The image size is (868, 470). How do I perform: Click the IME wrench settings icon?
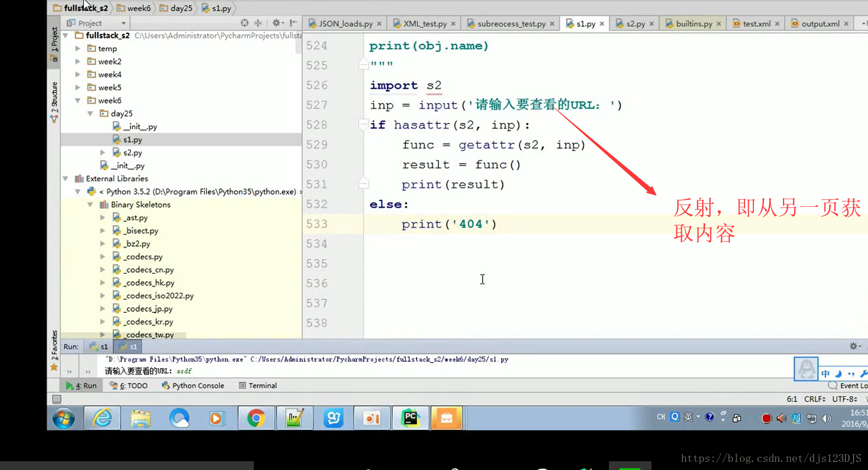(863, 374)
